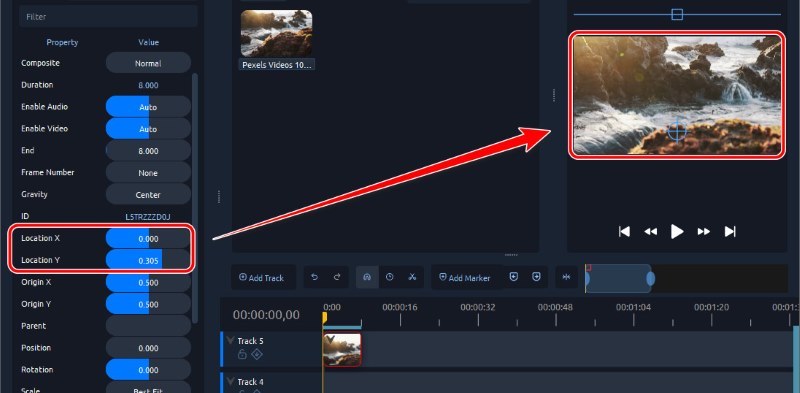800x393 pixels.
Task: Play the video preview
Action: (x=677, y=232)
